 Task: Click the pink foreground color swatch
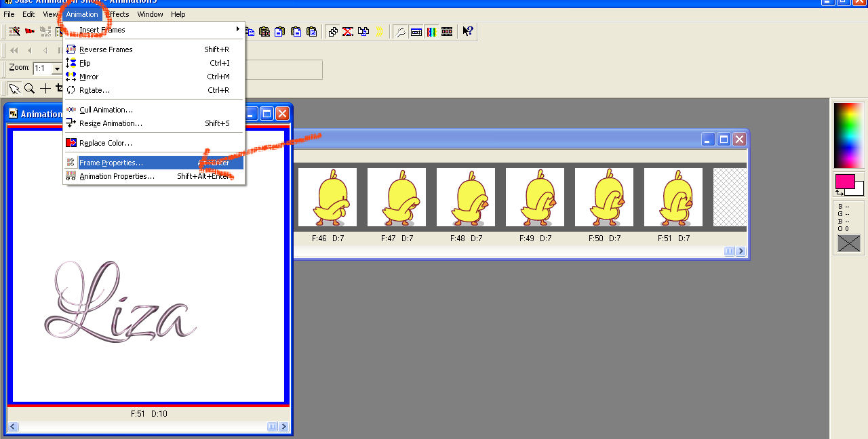[x=844, y=181]
